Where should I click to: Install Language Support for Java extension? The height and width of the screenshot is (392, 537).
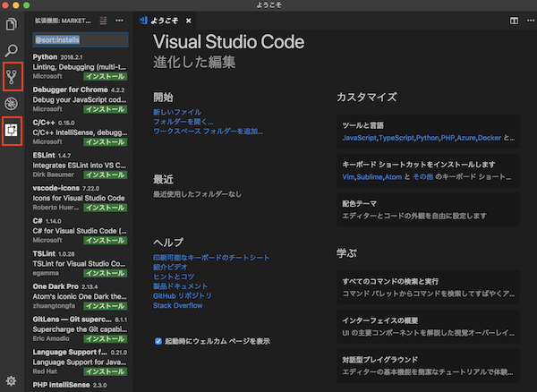point(106,371)
